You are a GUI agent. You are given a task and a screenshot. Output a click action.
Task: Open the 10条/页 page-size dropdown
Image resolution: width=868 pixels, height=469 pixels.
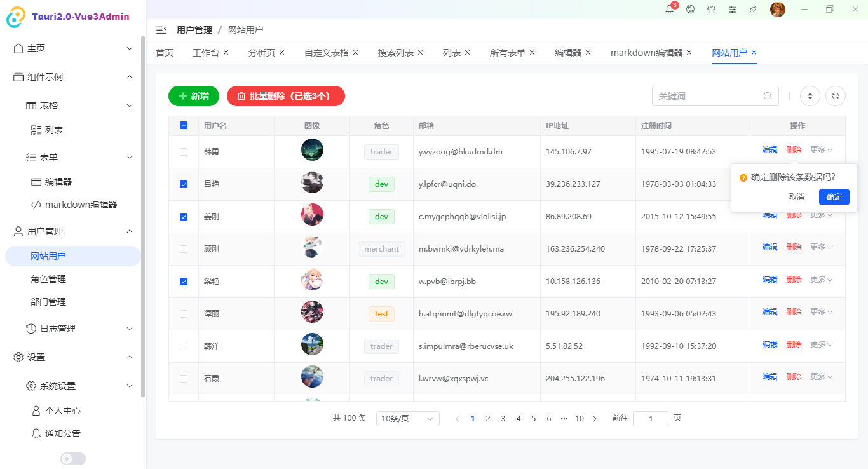407,418
